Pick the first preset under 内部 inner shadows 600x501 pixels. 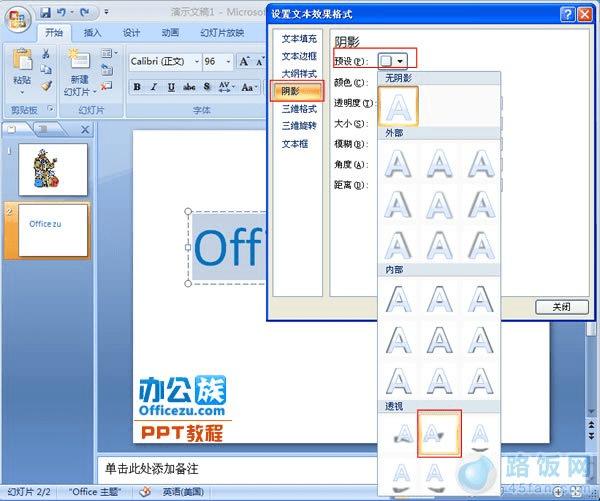tap(398, 299)
